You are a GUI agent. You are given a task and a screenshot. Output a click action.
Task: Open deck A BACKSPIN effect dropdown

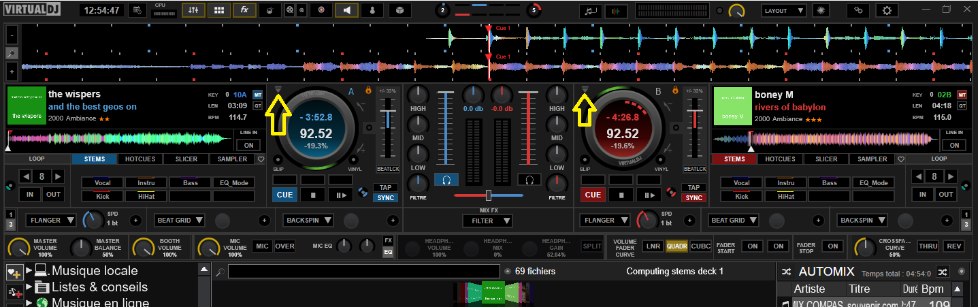[x=308, y=221]
